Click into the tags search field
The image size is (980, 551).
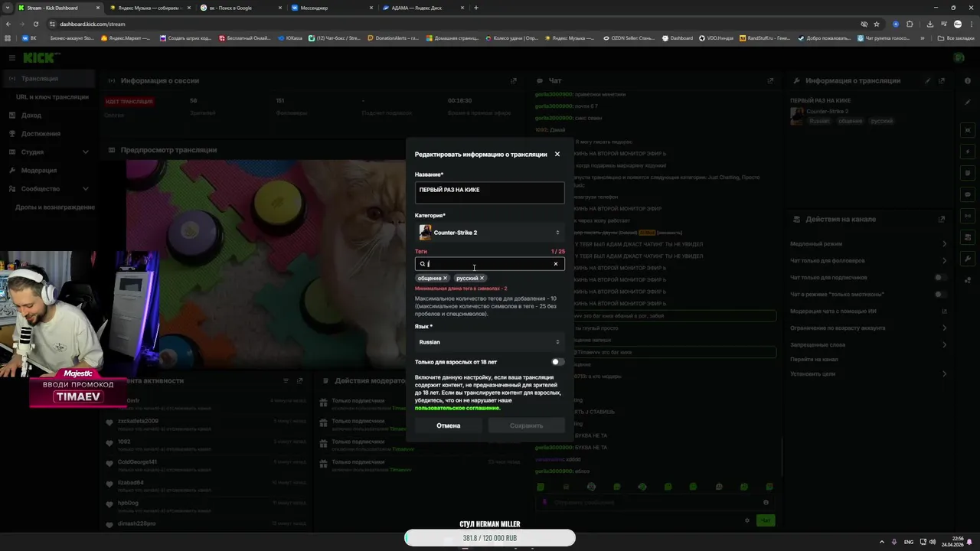point(489,264)
